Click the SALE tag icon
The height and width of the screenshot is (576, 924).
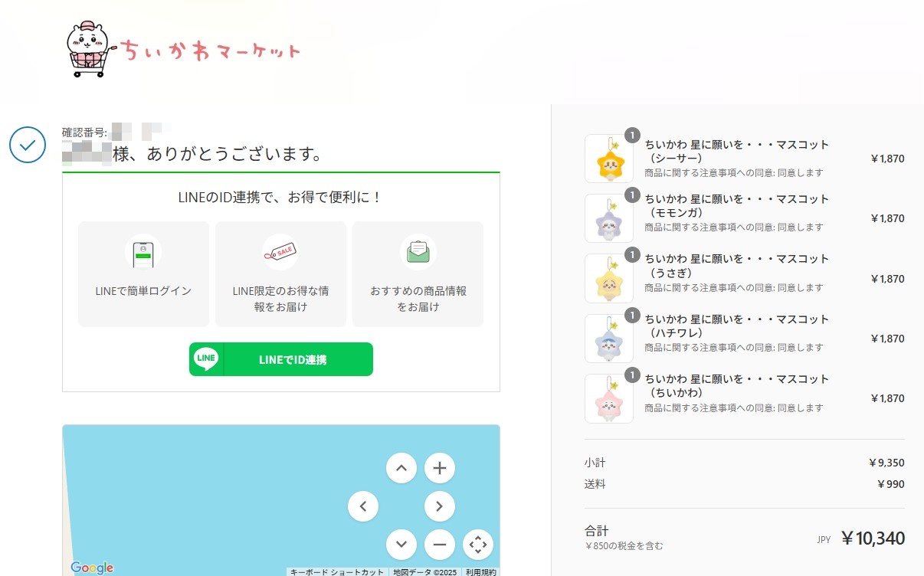click(280, 252)
